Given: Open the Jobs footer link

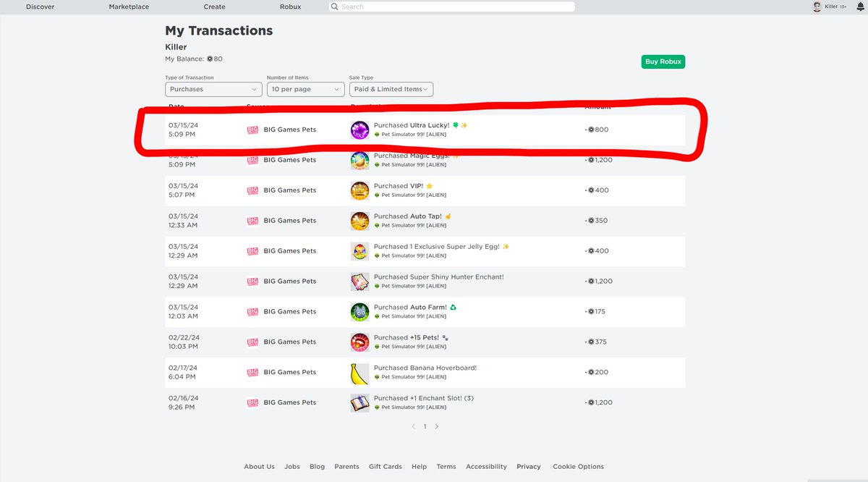Looking at the screenshot, I should [x=292, y=467].
